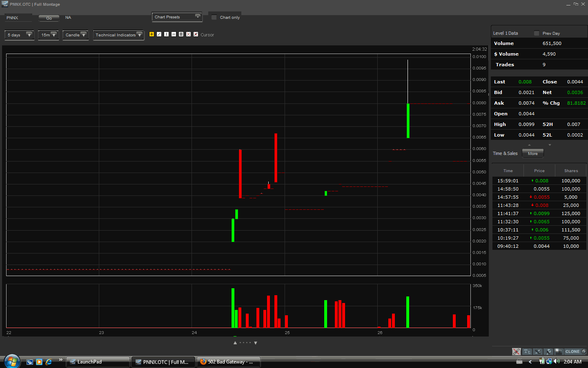Select the horizontal line drawing tool
This screenshot has width=588, height=368.
click(x=174, y=34)
